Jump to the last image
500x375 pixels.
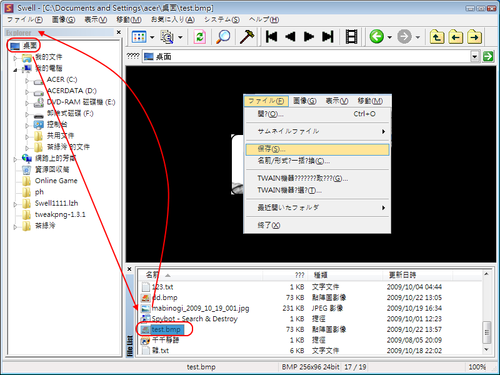pos(328,37)
